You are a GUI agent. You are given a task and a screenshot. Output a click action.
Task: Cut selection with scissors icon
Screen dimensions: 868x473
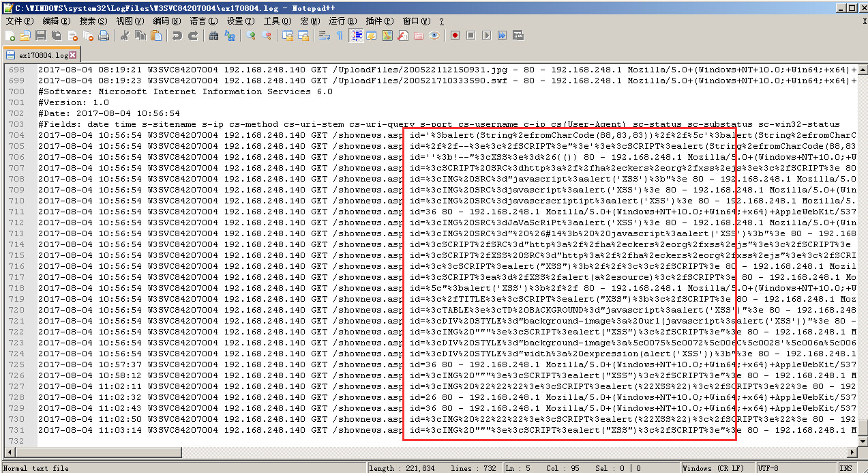[125, 35]
